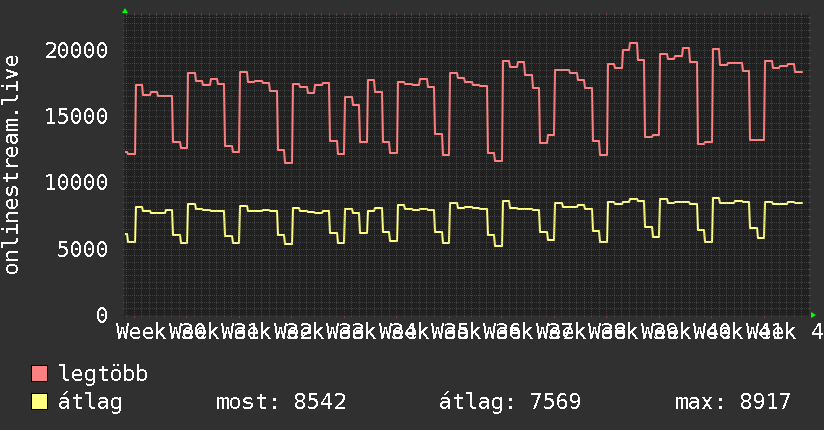Click the pink legtöbb legend swatch

[x=39, y=374]
